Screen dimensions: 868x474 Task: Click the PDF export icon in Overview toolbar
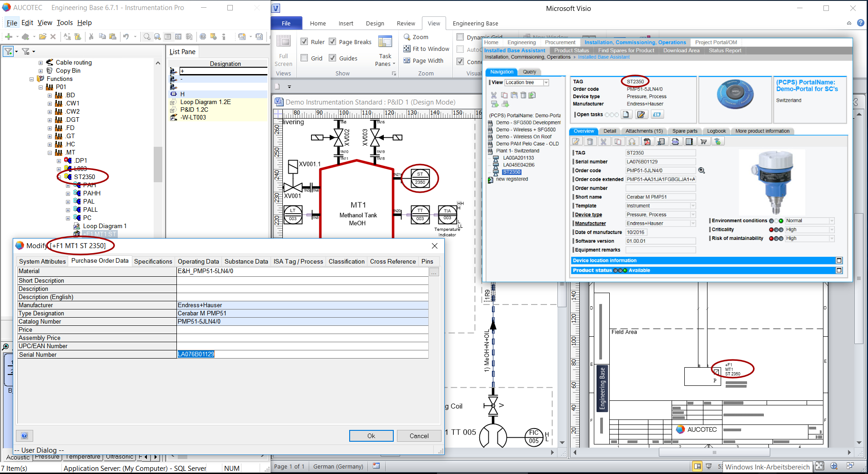[x=647, y=142]
